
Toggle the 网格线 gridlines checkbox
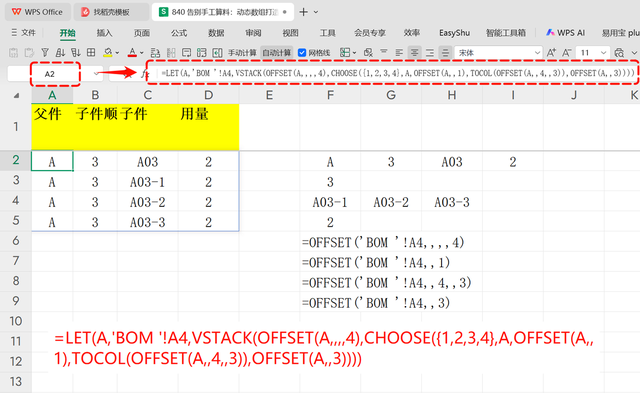pyautogui.click(x=302, y=53)
